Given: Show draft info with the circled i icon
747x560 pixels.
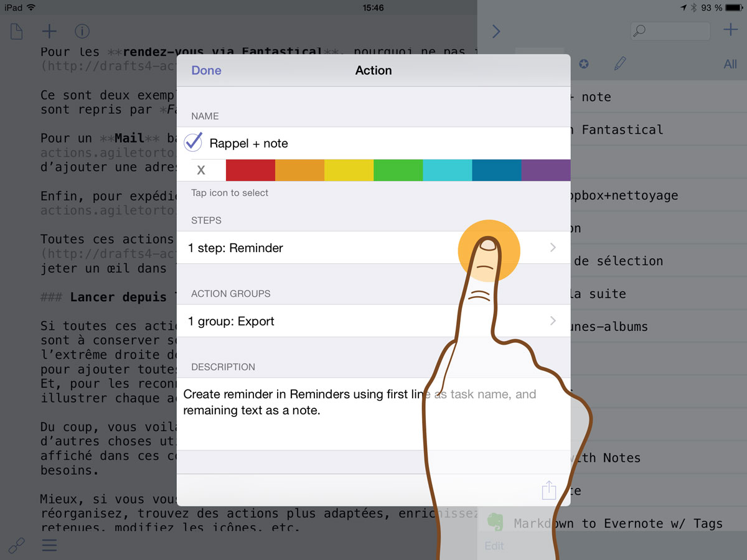Looking at the screenshot, I should point(82,30).
